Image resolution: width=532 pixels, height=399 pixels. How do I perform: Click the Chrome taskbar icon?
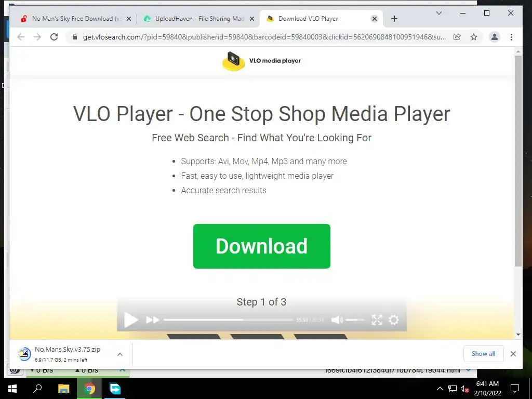click(89, 389)
